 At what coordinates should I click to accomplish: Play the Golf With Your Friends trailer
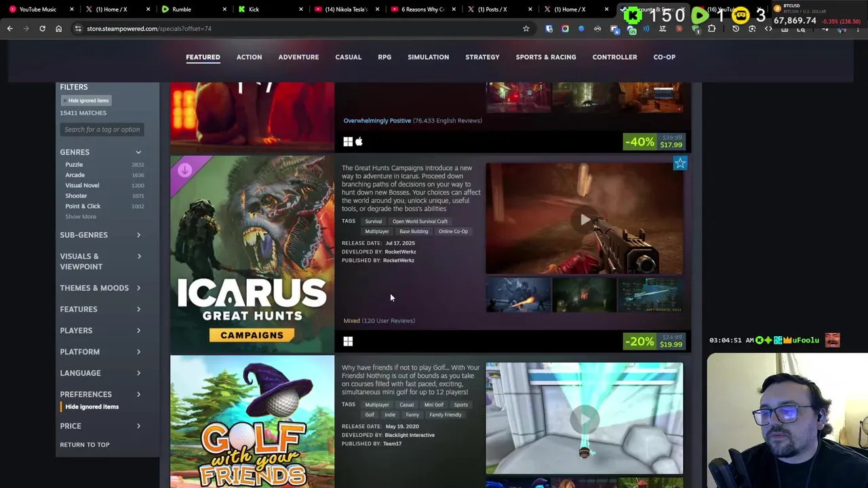[x=585, y=419]
